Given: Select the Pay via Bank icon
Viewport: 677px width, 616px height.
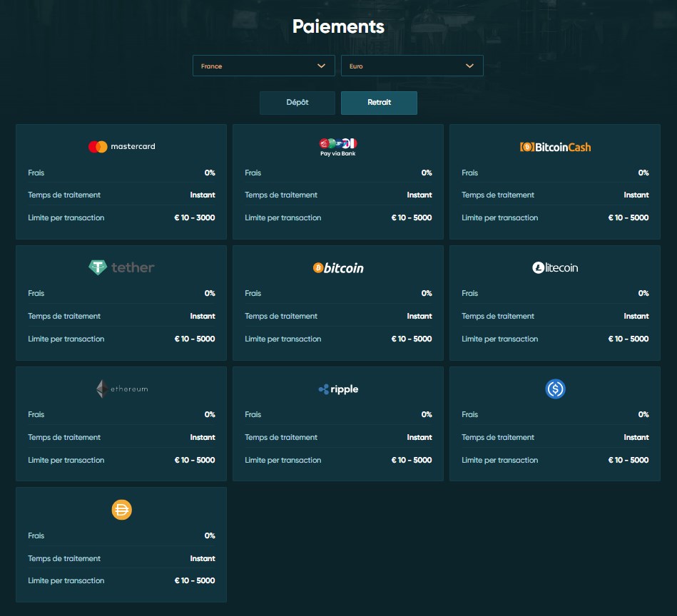Looking at the screenshot, I should (338, 147).
